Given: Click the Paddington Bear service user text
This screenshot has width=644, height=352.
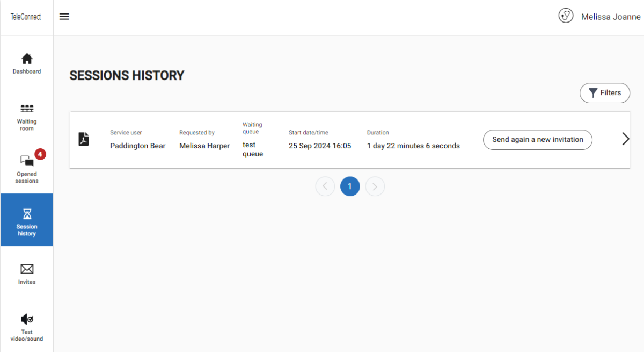Looking at the screenshot, I should tap(138, 146).
